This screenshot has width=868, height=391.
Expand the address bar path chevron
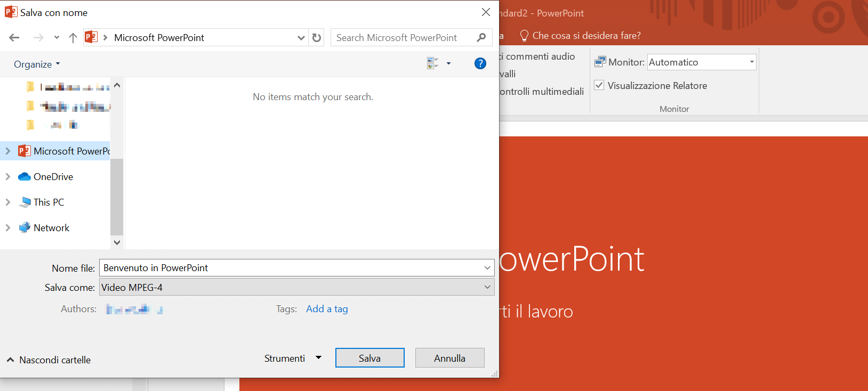[x=106, y=38]
